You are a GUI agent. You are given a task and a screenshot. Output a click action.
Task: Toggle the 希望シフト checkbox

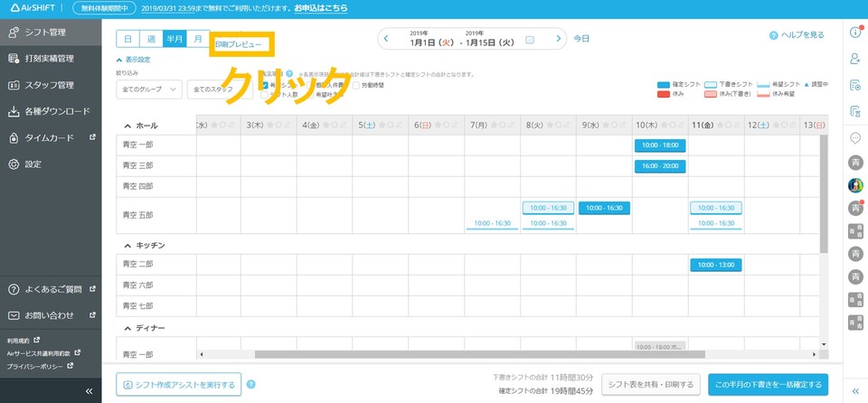(x=265, y=84)
